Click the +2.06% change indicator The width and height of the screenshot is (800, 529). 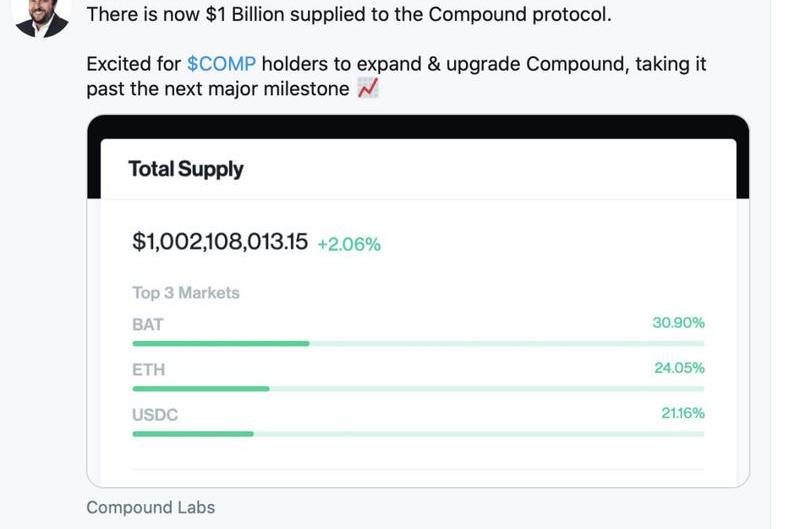[349, 244]
